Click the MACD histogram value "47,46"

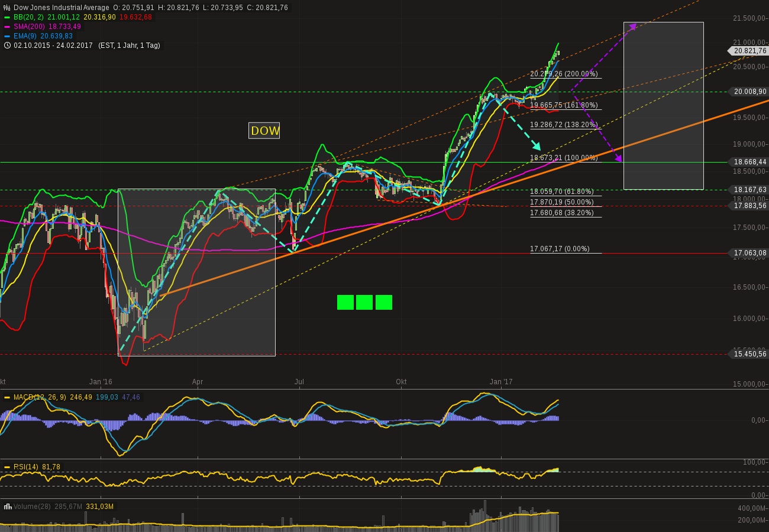click(x=131, y=397)
